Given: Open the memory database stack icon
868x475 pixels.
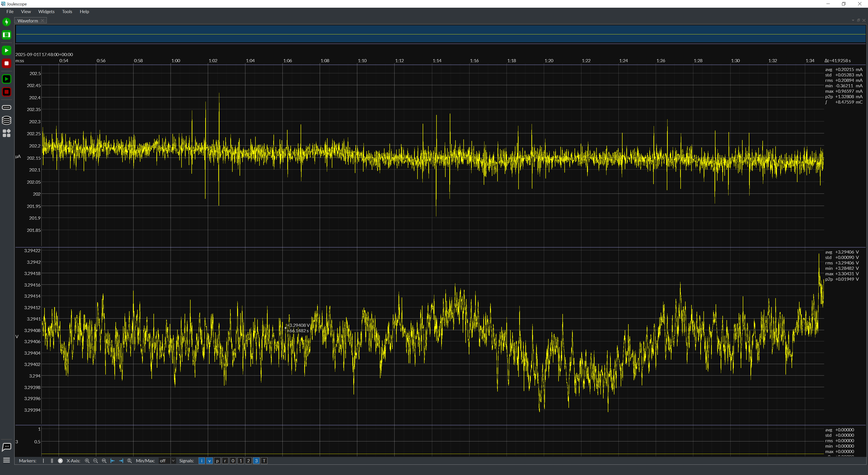Looking at the screenshot, I should coord(6,120).
